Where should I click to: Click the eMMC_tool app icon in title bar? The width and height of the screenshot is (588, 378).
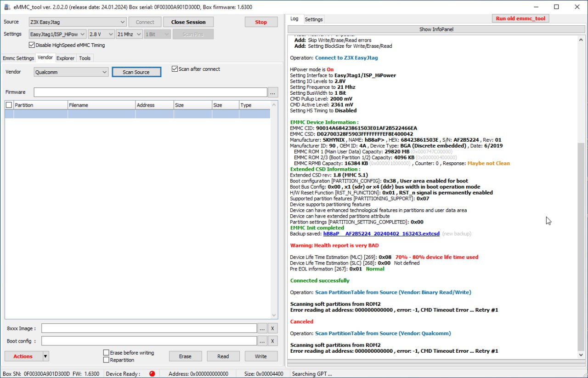7,7
